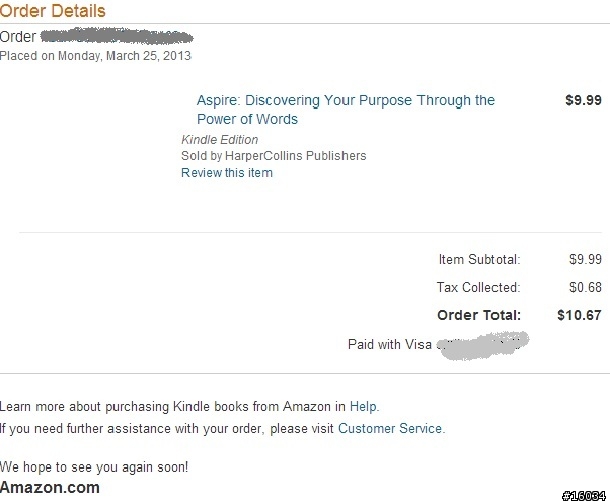610x504 pixels.
Task: Click the We hope to see you again line
Action: pos(94,467)
